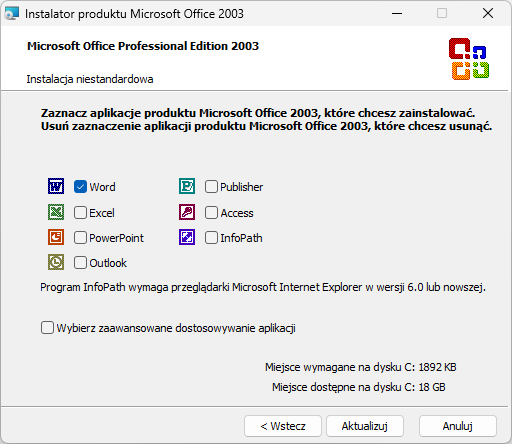Enable Wybierz zaawansowane dostosowywanie aplikacji option
512x444 pixels.
(x=47, y=328)
